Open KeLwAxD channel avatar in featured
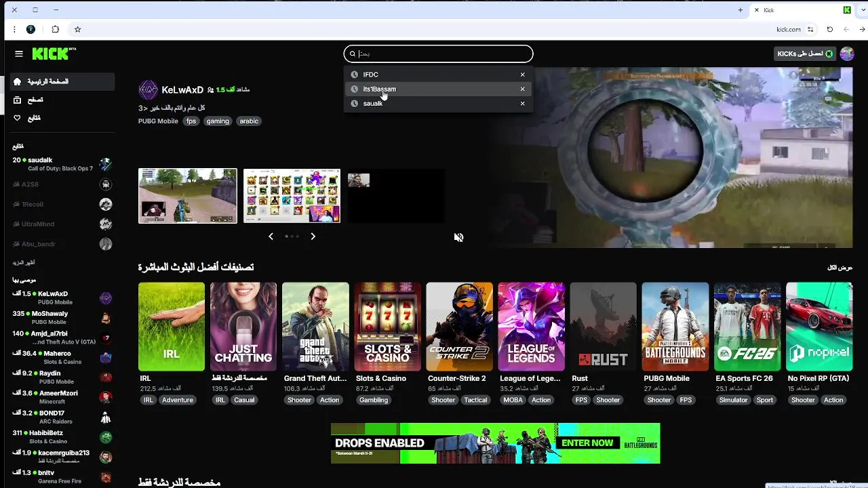The height and width of the screenshot is (488, 868). [148, 89]
